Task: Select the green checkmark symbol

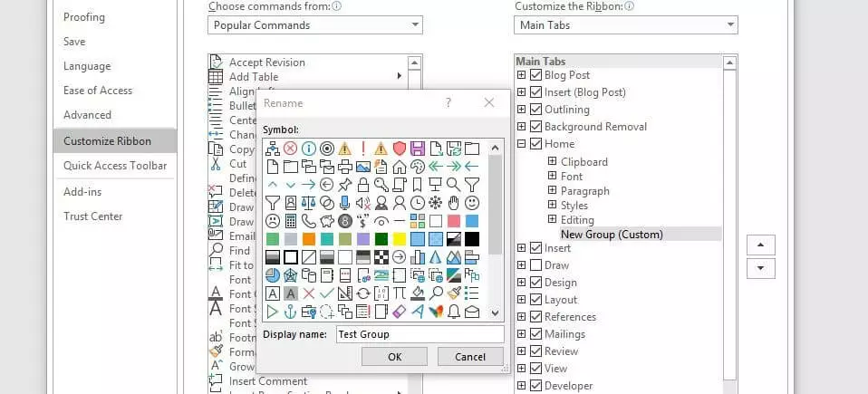Action: 326,293
